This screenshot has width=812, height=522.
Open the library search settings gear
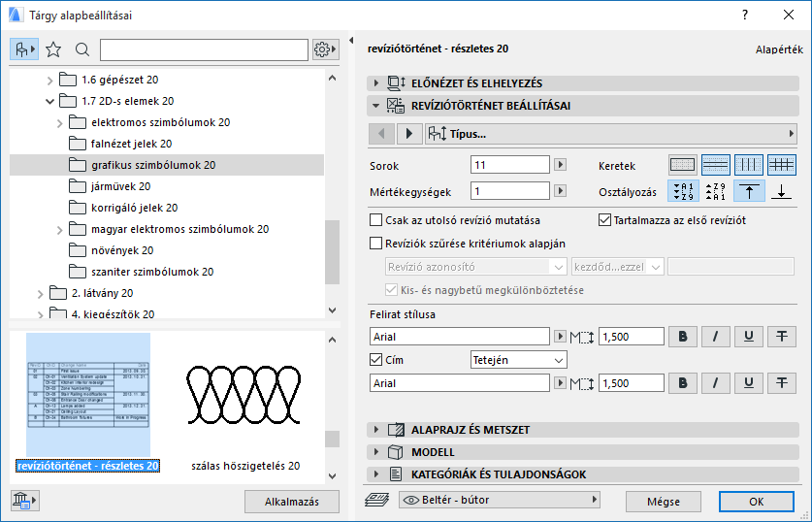point(324,49)
